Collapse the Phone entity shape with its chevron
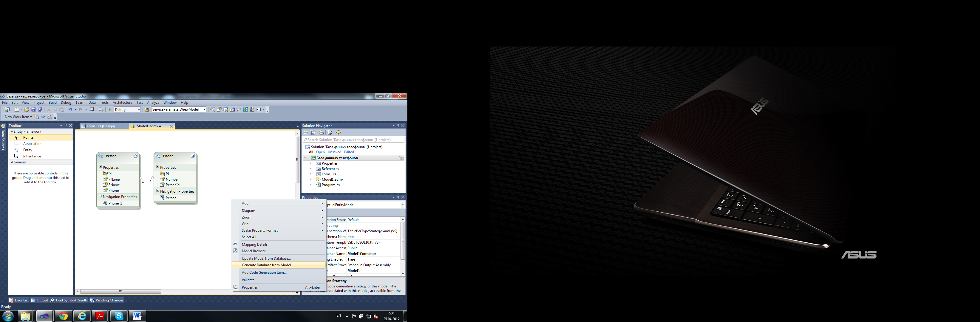The width and height of the screenshot is (980, 322). [x=193, y=156]
